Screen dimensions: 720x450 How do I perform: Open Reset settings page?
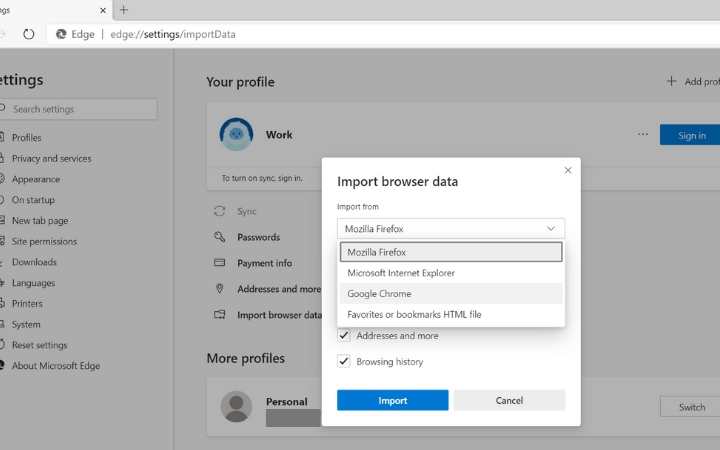pyautogui.click(x=39, y=345)
